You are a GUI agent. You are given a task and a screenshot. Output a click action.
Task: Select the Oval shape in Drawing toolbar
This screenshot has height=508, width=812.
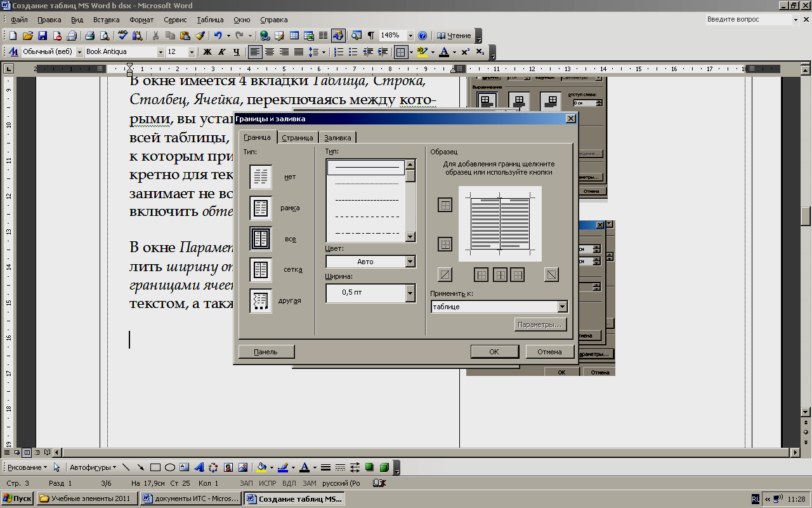coord(170,467)
